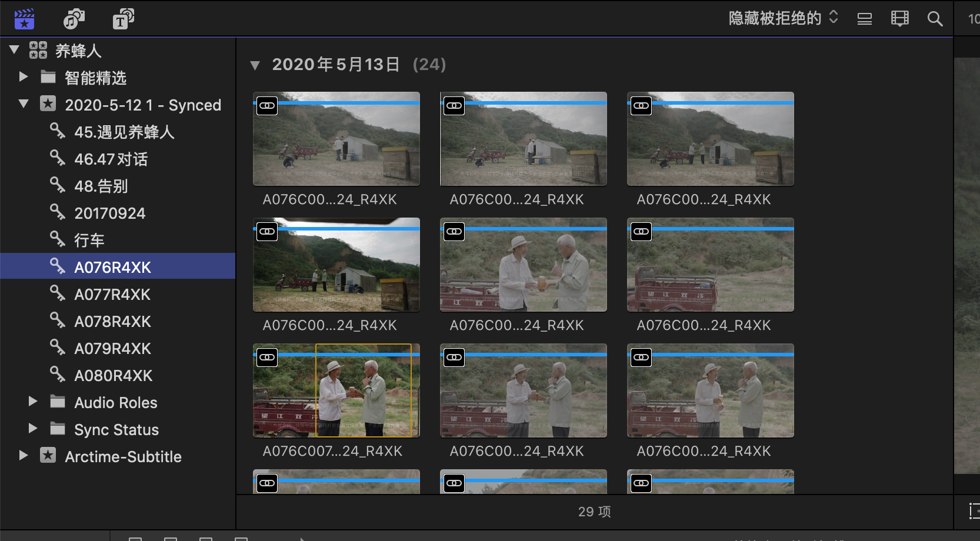Select the 2020-5-12 1 - Synced event
The width and height of the screenshot is (980, 541).
(142, 105)
